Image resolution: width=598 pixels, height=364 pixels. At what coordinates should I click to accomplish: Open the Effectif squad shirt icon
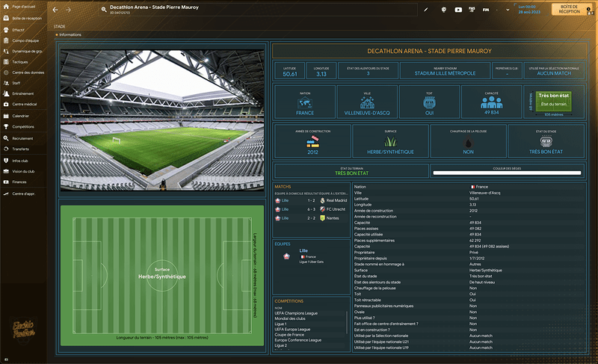coord(6,30)
